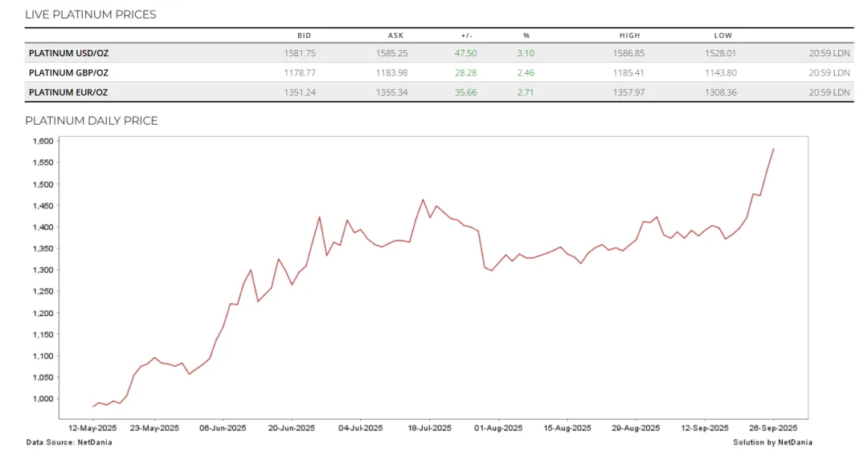Click the ASK column header
This screenshot has width=868, height=452.
[x=395, y=35]
